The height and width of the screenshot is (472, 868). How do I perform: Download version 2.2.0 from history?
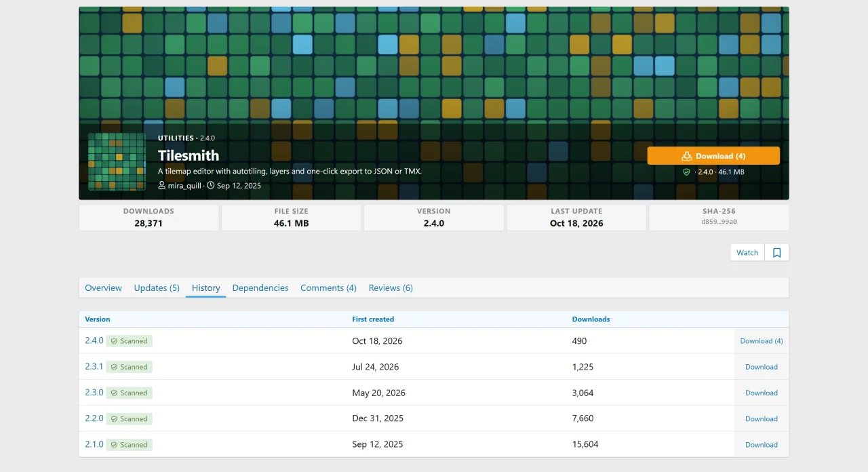click(x=762, y=418)
